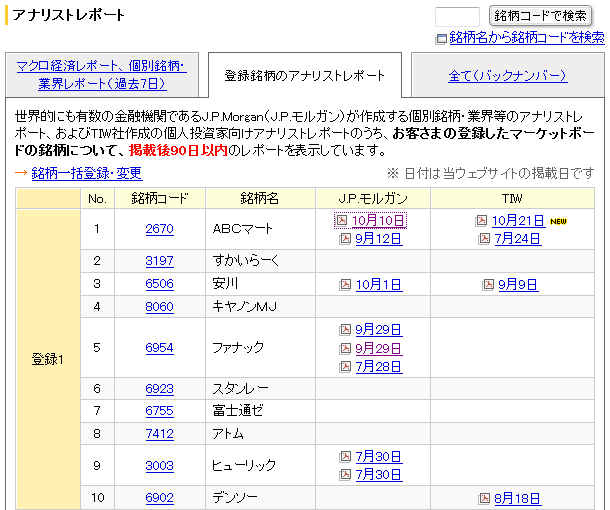Open ABCマート TIW report dated 7月24日
This screenshot has width=610, height=510.
pyautogui.click(x=518, y=238)
